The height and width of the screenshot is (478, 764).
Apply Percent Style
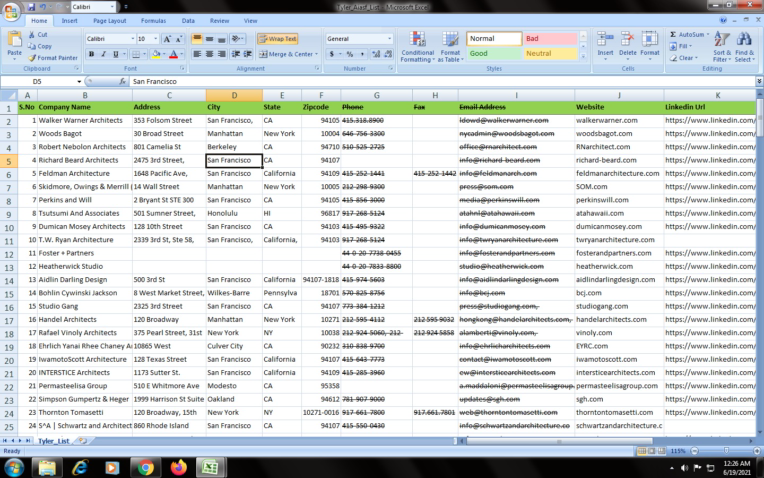[x=349, y=54]
